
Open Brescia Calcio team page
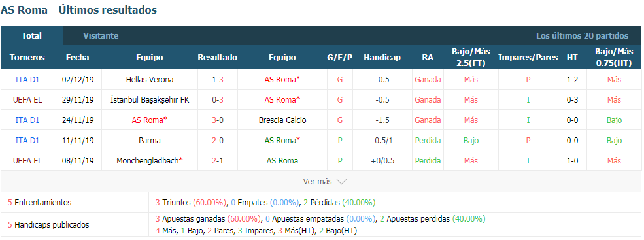pos(282,120)
